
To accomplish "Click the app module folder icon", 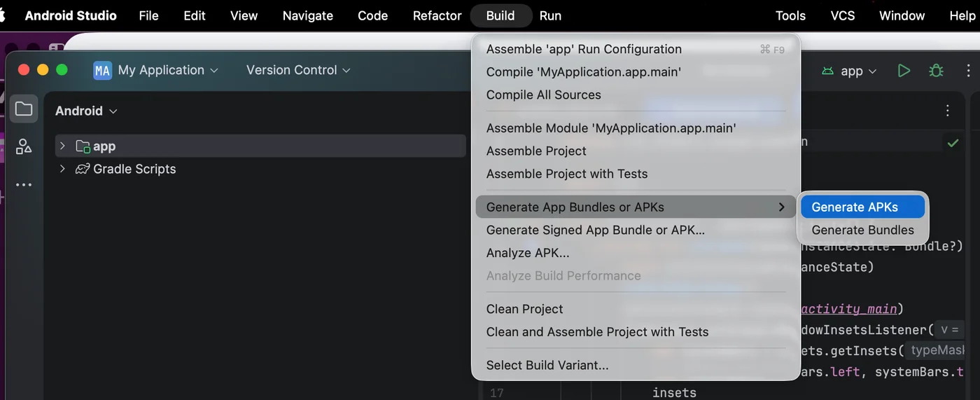I will [x=83, y=146].
